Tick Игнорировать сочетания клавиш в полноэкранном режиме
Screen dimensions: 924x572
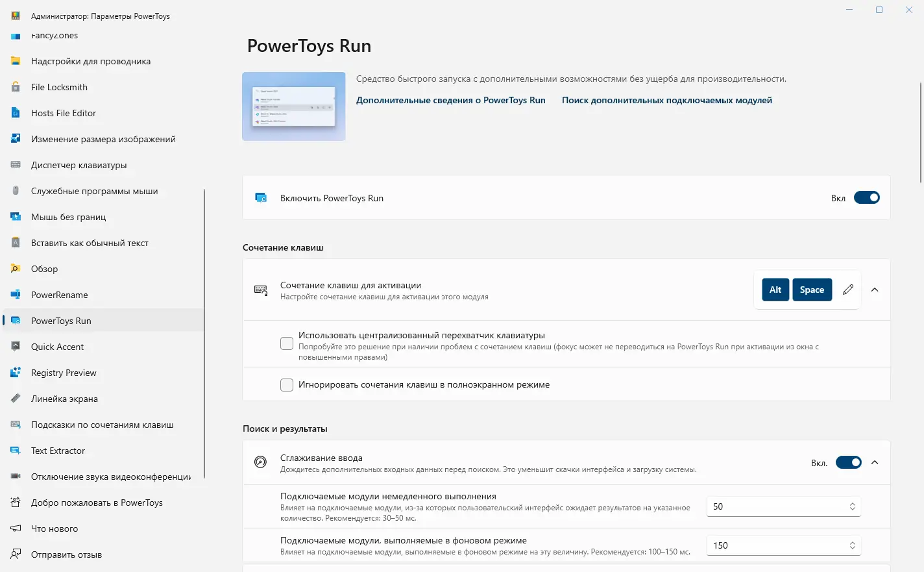pos(287,385)
